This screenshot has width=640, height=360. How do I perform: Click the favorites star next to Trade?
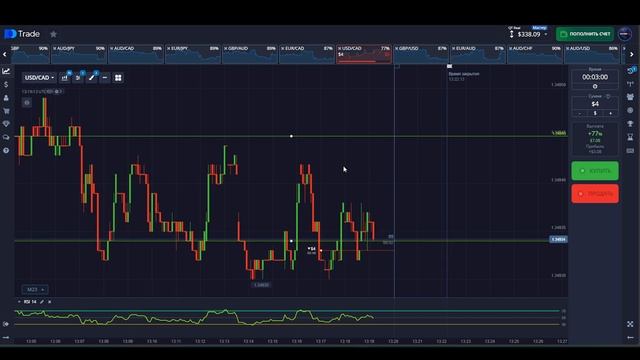click(53, 34)
